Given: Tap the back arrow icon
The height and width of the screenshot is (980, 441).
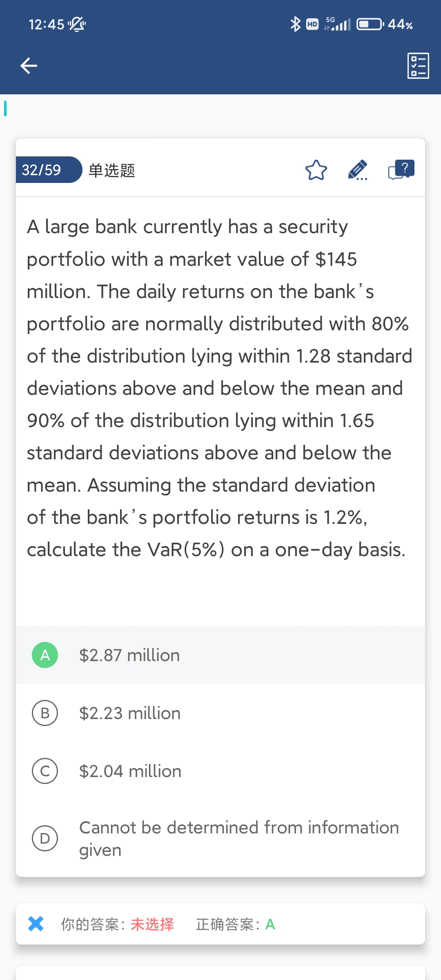Looking at the screenshot, I should click(29, 66).
